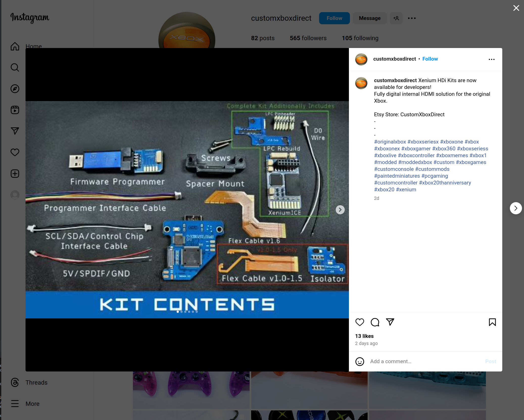Click the orange console post thumbnail
The height and width of the screenshot is (420, 524).
tap(309, 390)
